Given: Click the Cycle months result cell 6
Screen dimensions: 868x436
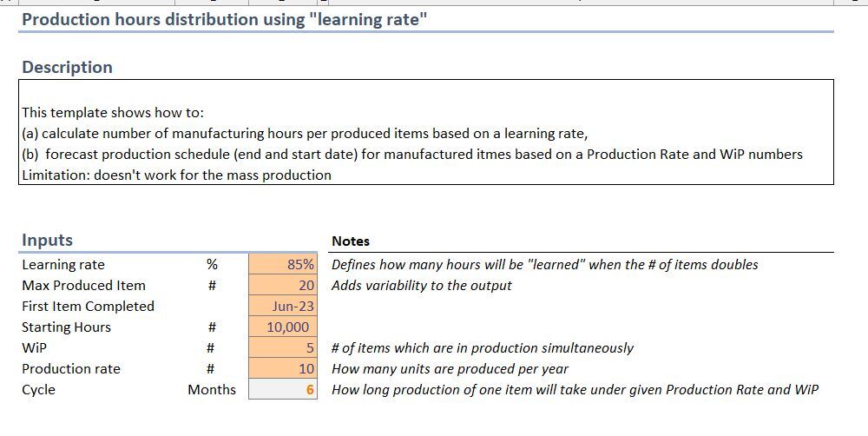Looking at the screenshot, I should click(x=283, y=389).
